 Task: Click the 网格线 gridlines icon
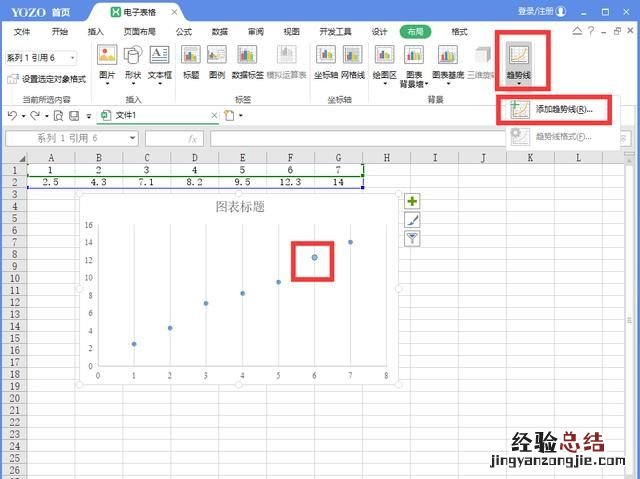[x=353, y=62]
